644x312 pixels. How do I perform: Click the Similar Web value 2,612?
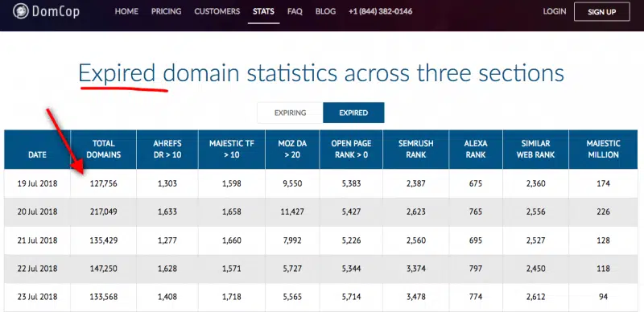pyautogui.click(x=535, y=297)
